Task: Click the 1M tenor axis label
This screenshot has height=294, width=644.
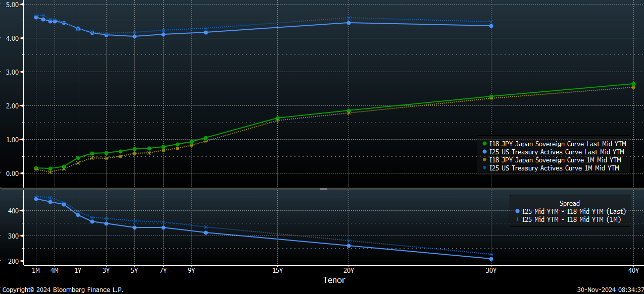Action: [36, 271]
